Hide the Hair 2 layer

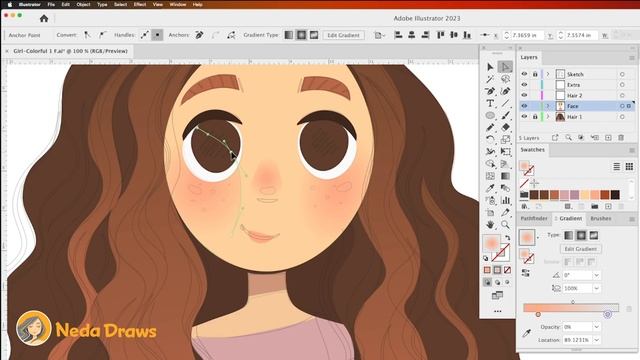(x=524, y=96)
